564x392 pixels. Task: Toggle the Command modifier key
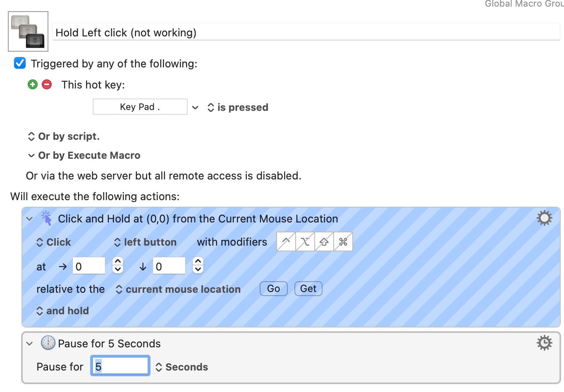point(343,242)
